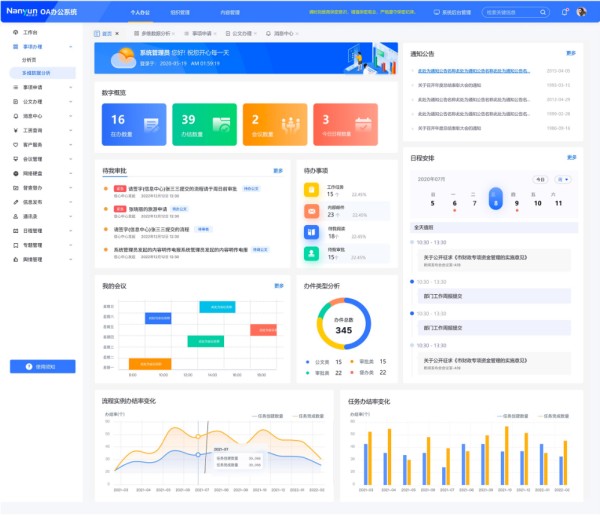The width and height of the screenshot is (600, 515).
Task: Open the red 3 今日日程数量 card
Action: (x=346, y=124)
